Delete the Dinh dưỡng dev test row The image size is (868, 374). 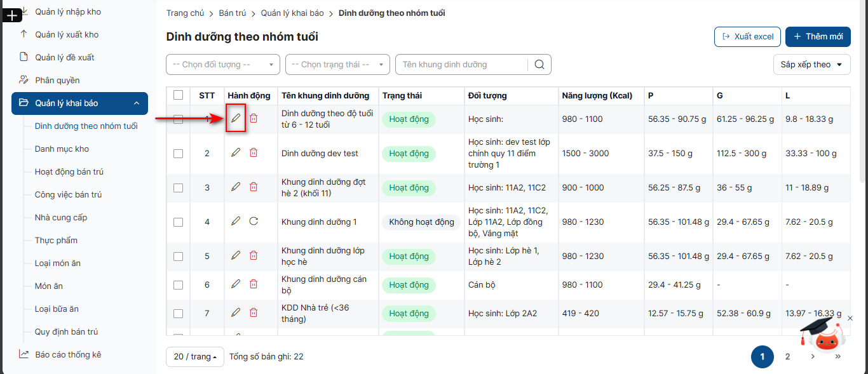pyautogui.click(x=254, y=152)
